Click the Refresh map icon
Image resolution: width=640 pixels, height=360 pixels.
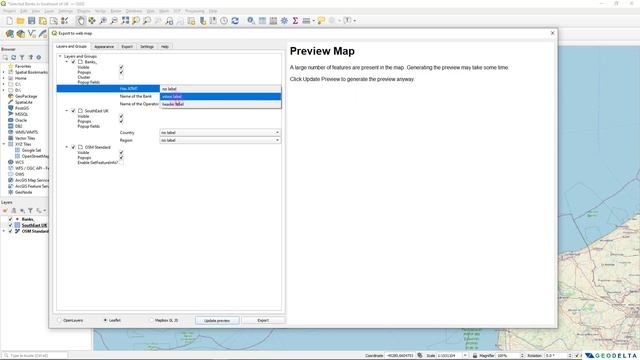(x=235, y=21)
